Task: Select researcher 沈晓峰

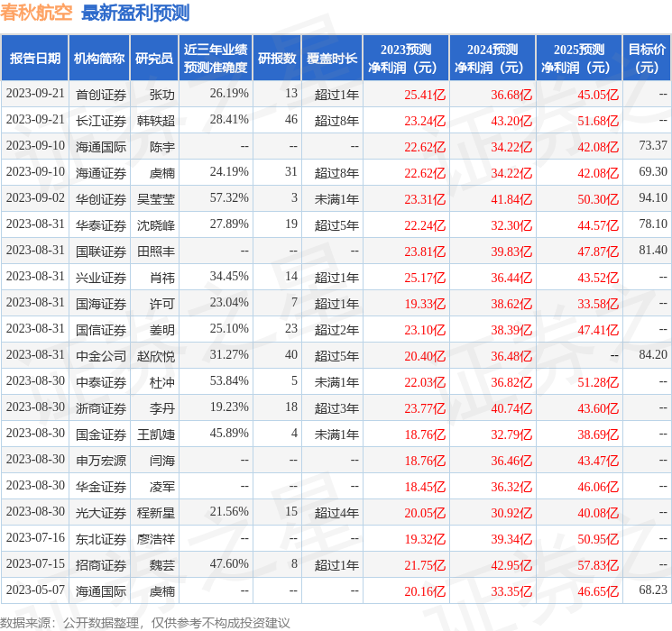Action: [156, 225]
